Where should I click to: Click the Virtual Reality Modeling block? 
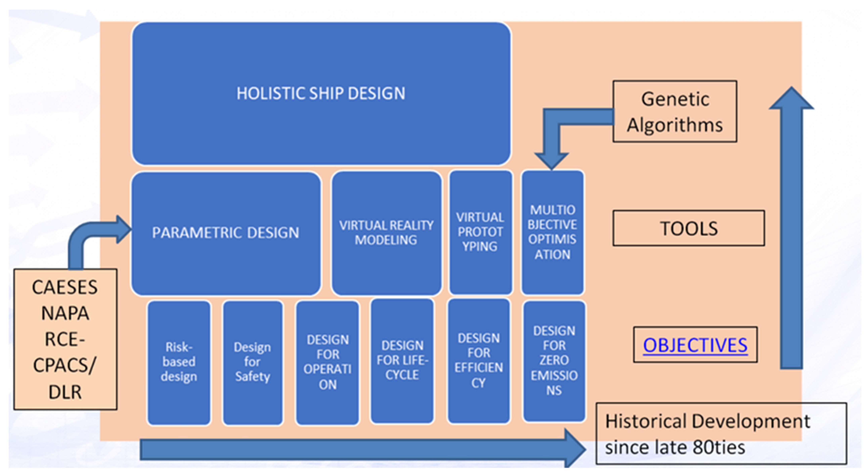[x=386, y=233]
